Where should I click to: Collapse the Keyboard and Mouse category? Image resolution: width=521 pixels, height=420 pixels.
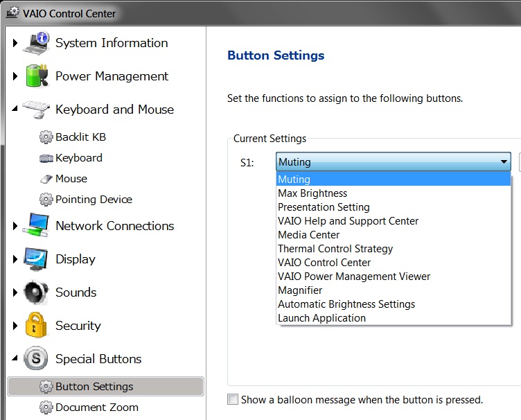click(15, 109)
